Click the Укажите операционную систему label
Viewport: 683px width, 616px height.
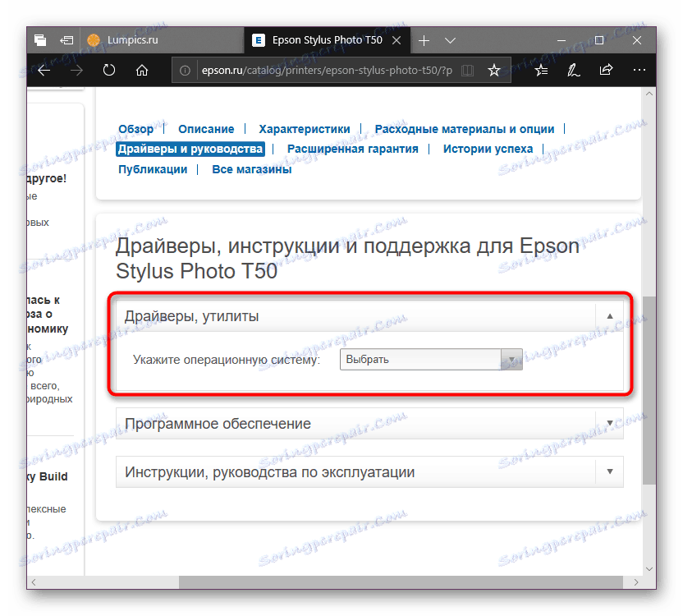227,360
